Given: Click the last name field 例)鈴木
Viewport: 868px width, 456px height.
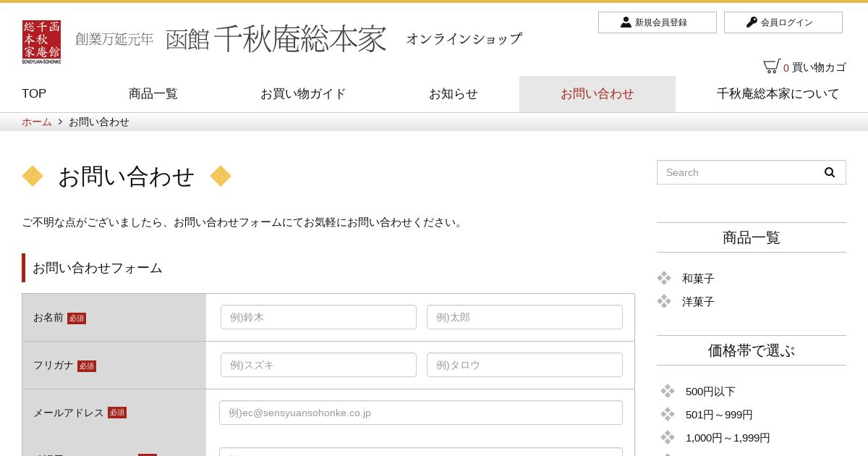Looking at the screenshot, I should tap(318, 317).
